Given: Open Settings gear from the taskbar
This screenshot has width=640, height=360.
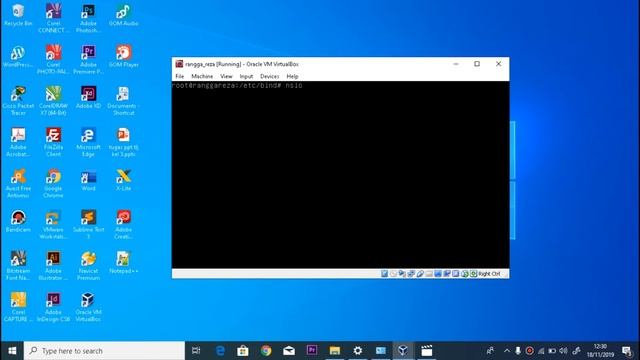Looking at the screenshot, I should [358, 351].
